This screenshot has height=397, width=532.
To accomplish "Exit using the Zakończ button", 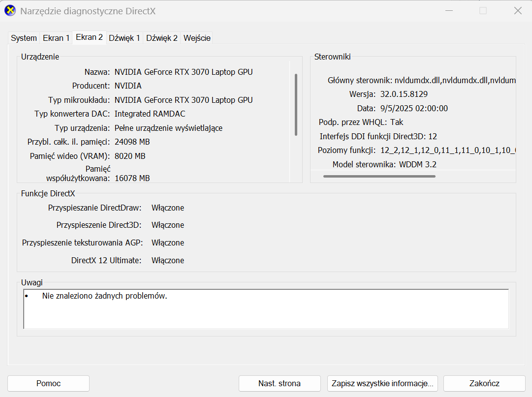I will pyautogui.click(x=478, y=383).
